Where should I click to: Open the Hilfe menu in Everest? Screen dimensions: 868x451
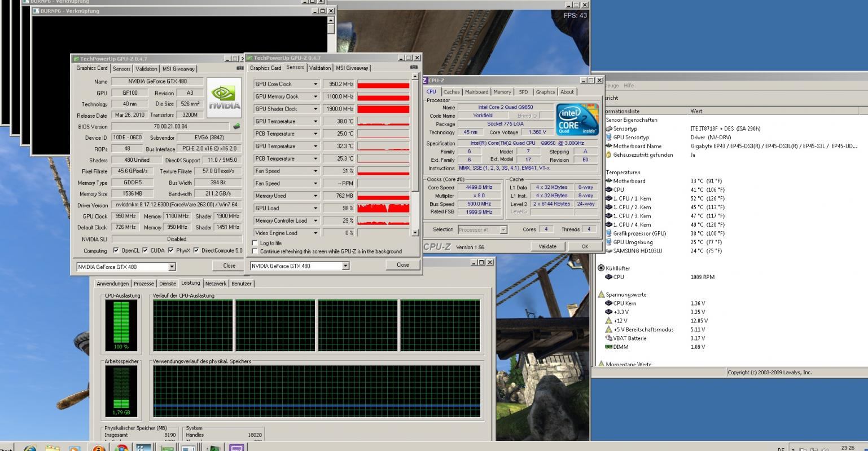(x=628, y=86)
